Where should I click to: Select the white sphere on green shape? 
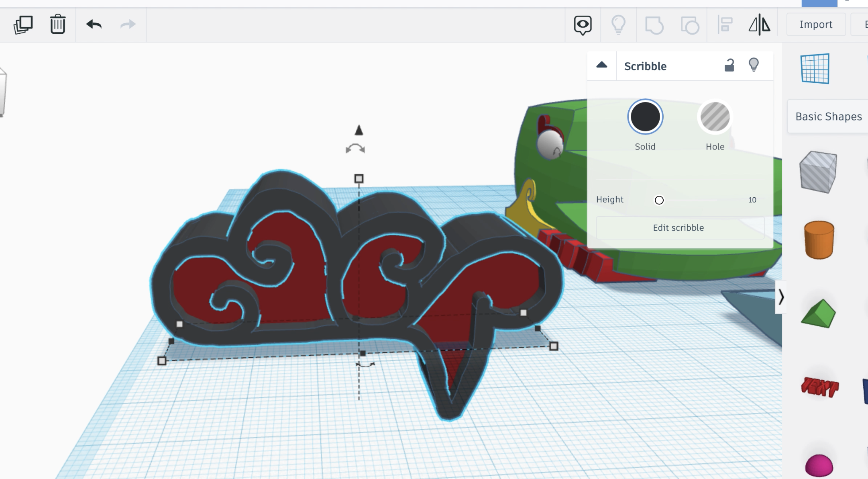pyautogui.click(x=550, y=145)
